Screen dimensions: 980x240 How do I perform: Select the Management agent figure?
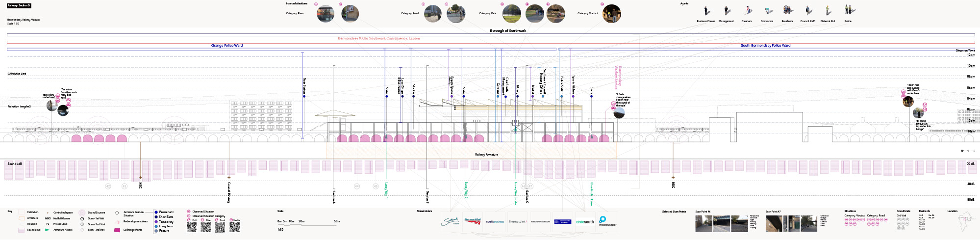pos(727,11)
